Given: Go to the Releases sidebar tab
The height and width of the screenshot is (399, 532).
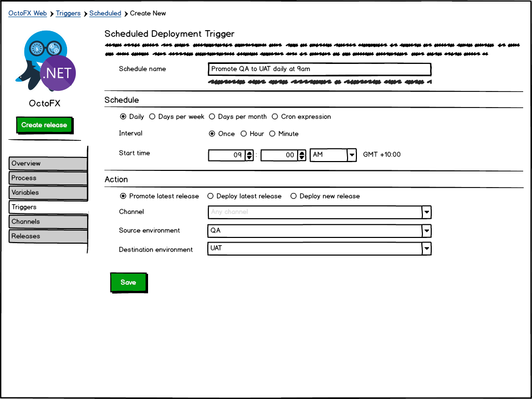Looking at the screenshot, I should (48, 236).
